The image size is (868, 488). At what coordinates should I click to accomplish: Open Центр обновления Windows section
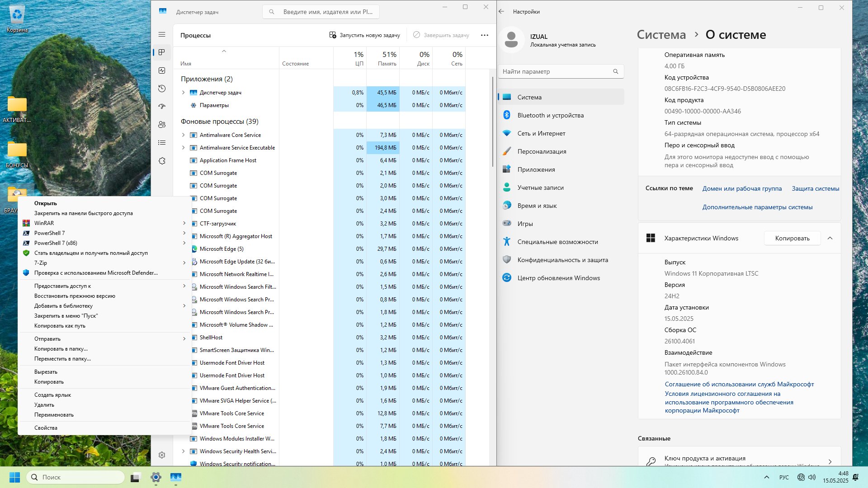(561, 278)
